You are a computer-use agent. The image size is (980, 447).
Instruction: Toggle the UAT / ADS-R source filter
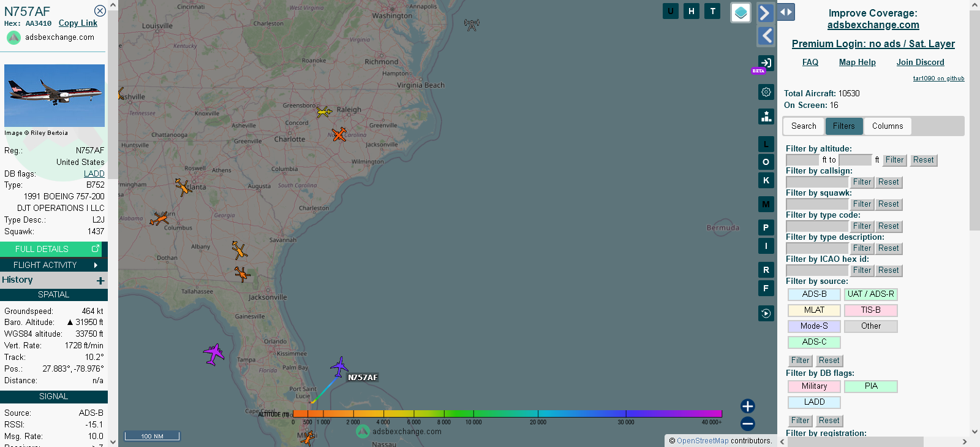coord(871,294)
